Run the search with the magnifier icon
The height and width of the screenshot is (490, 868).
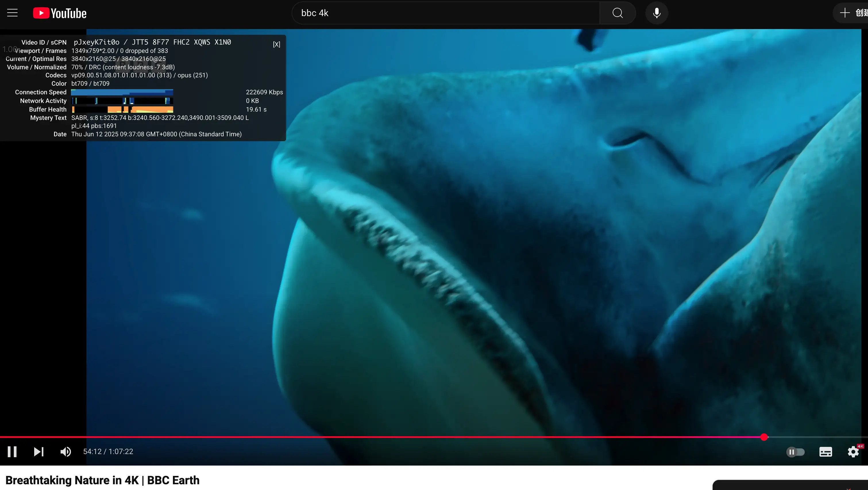pos(617,13)
